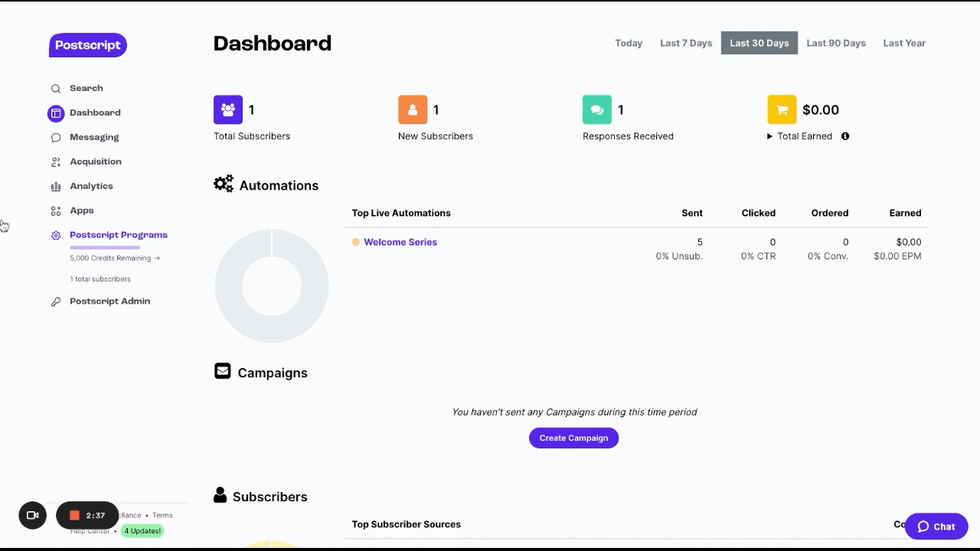Image resolution: width=980 pixels, height=551 pixels.
Task: Expand the Total Earned disclosure triangle
Action: [769, 136]
